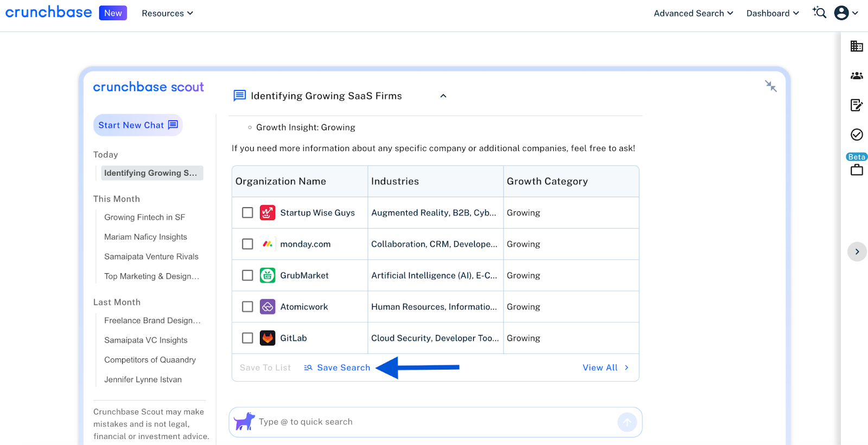This screenshot has width=868, height=445.
Task: Open Advanced Search dropdown
Action: (693, 13)
